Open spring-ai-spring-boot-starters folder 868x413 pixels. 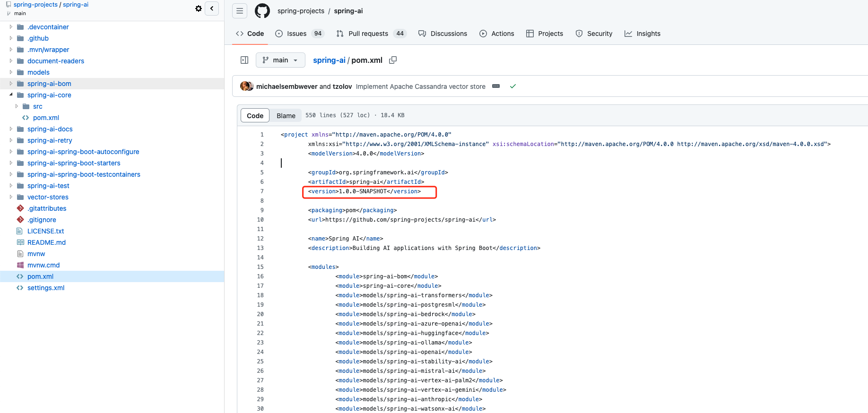[74, 163]
